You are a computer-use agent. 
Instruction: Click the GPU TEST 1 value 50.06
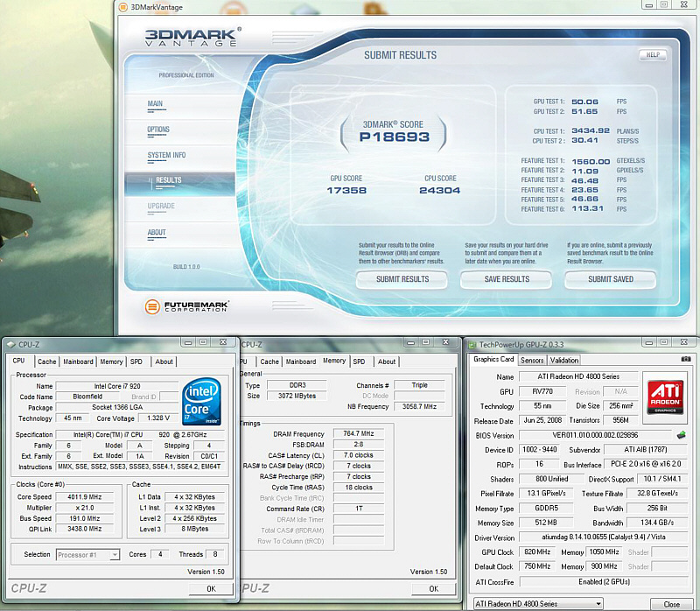(x=584, y=102)
